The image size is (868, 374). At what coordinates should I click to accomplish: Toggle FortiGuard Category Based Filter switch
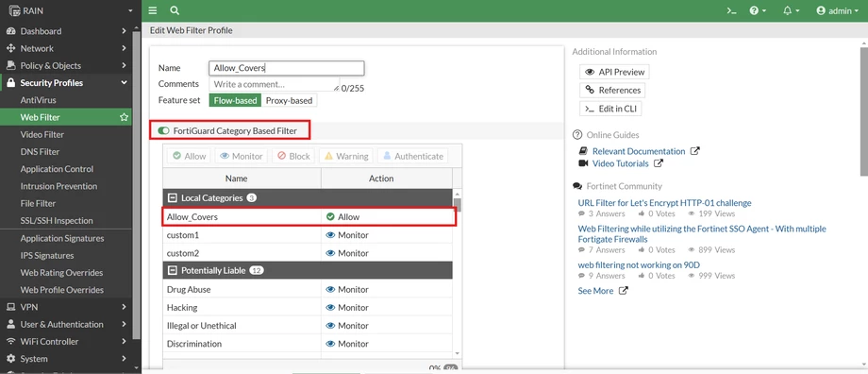163,130
